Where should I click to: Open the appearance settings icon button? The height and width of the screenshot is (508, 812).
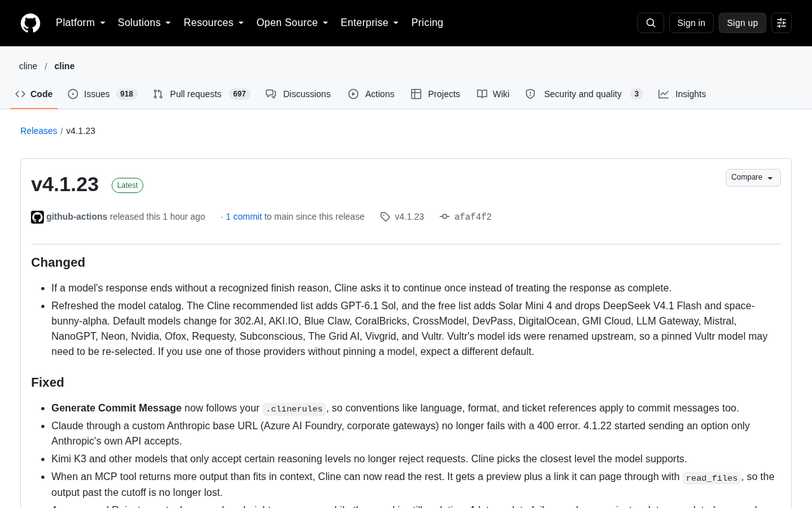pyautogui.click(x=782, y=23)
